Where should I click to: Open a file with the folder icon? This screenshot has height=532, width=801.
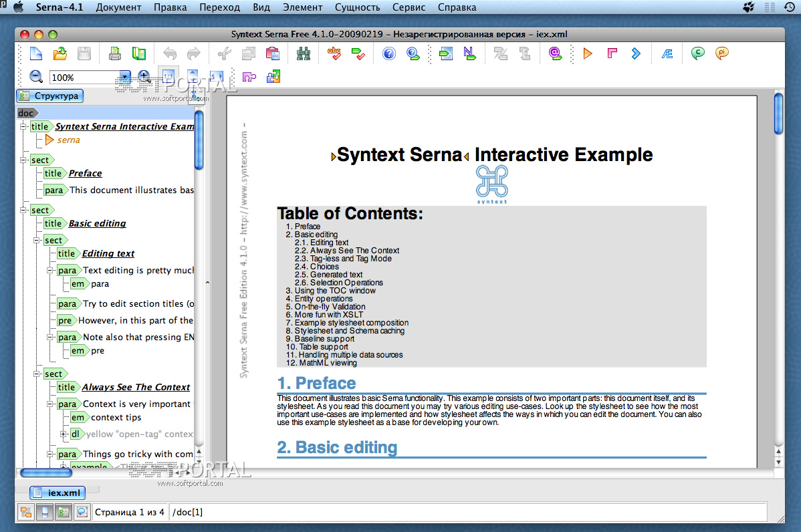[x=60, y=53]
